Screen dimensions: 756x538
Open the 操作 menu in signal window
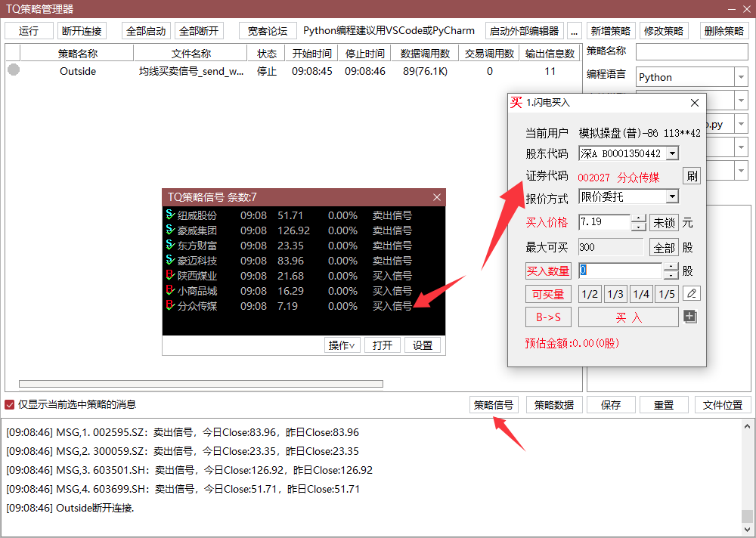click(x=341, y=345)
